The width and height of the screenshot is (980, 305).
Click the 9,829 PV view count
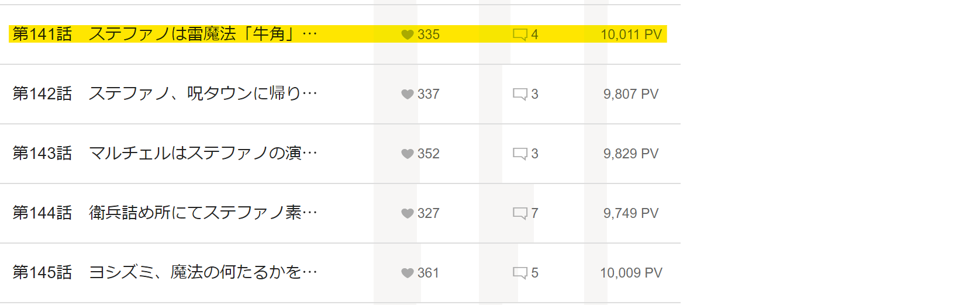[631, 154]
